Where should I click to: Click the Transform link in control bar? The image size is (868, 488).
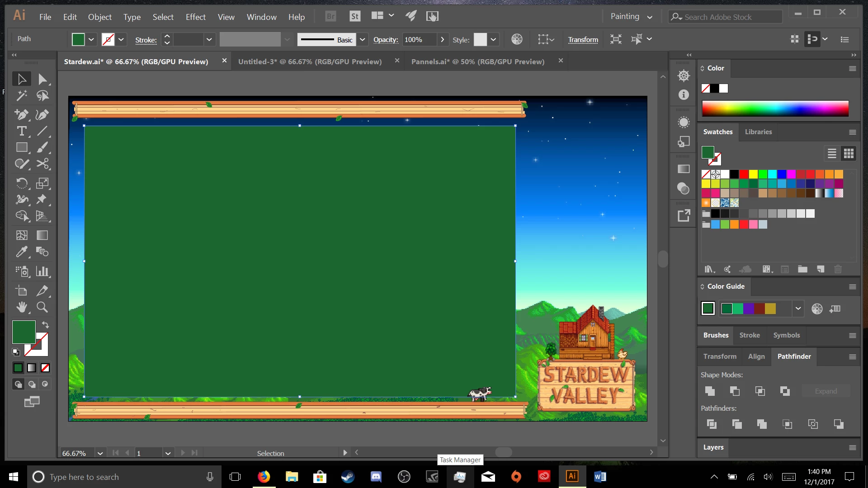tap(583, 40)
